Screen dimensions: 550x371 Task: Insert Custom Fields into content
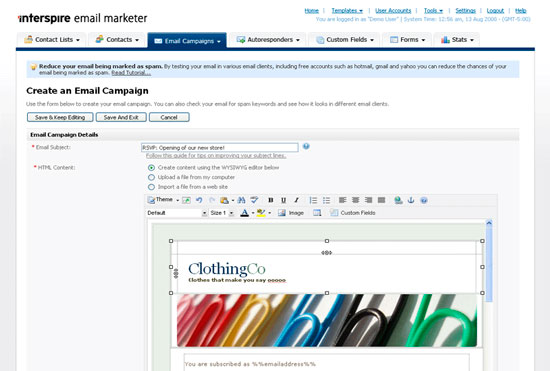[x=353, y=213]
